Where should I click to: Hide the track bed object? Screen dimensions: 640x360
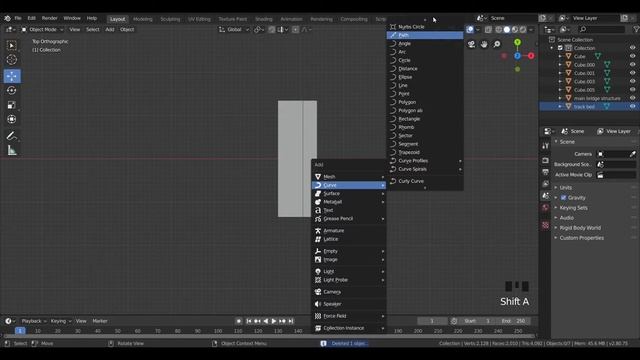coord(632,107)
